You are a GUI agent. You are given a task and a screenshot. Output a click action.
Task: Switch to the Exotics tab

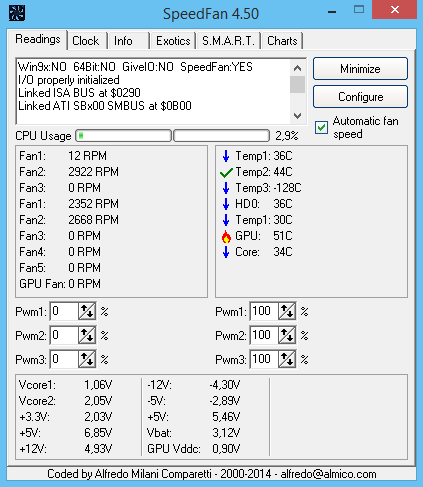(173, 41)
